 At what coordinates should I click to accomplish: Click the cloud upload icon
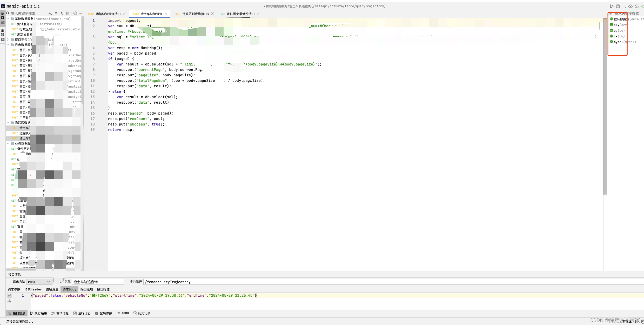pos(630,6)
